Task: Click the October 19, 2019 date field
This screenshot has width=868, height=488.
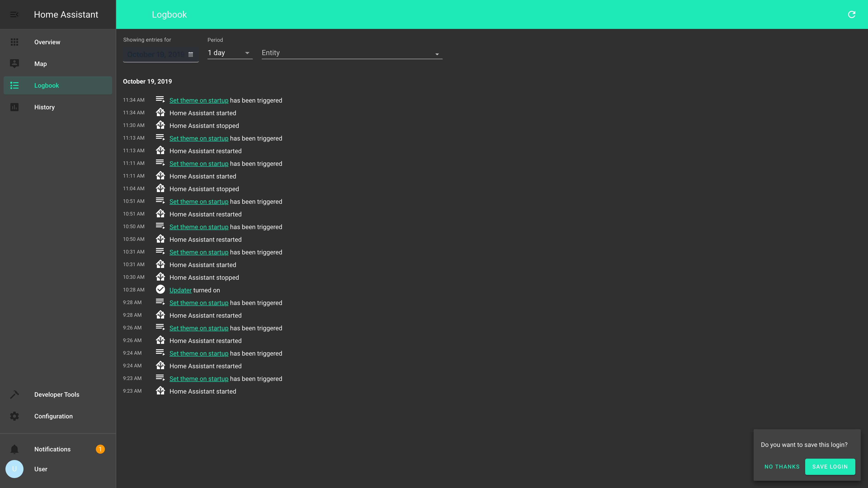Action: click(x=155, y=54)
